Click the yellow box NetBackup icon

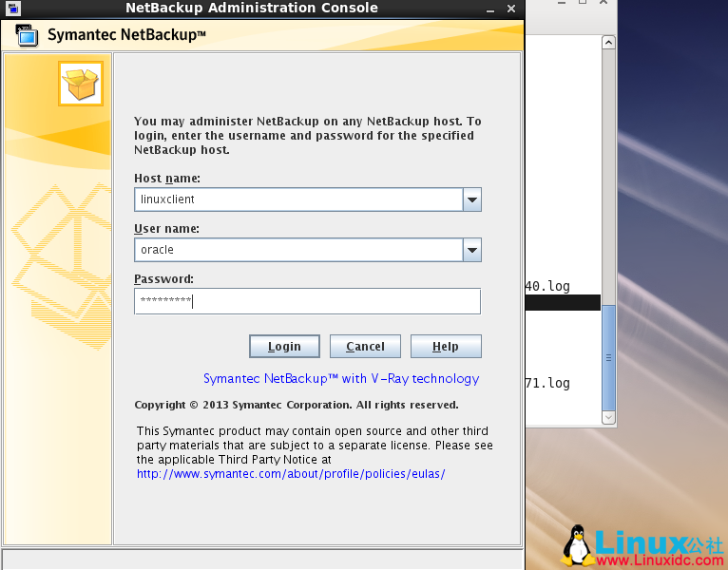pos(81,84)
